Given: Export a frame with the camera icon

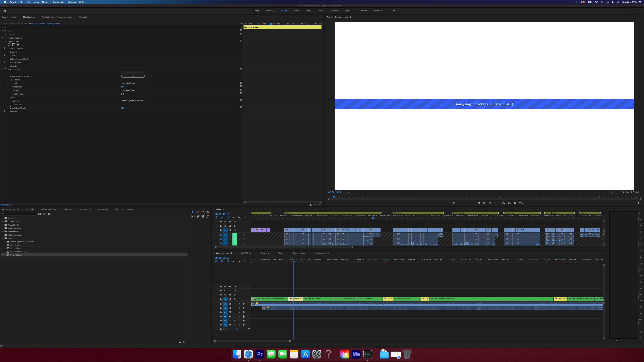Looking at the screenshot, I should tap(515, 203).
